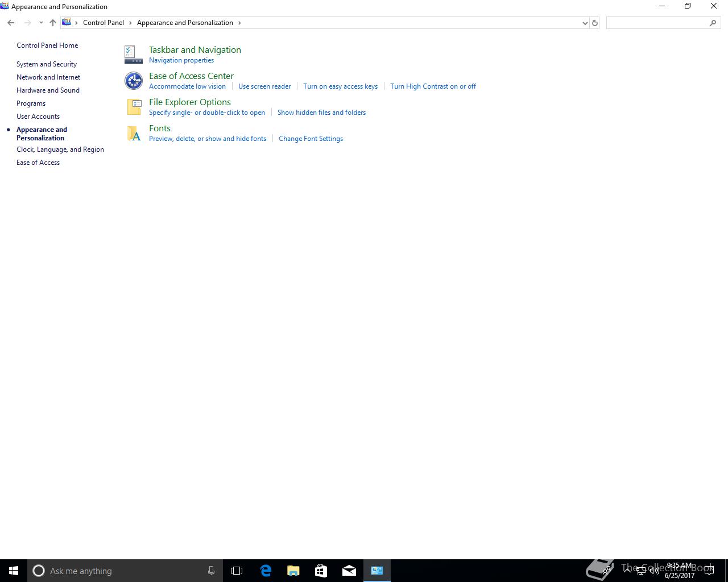Click the File Explorer Options folder icon

point(134,107)
